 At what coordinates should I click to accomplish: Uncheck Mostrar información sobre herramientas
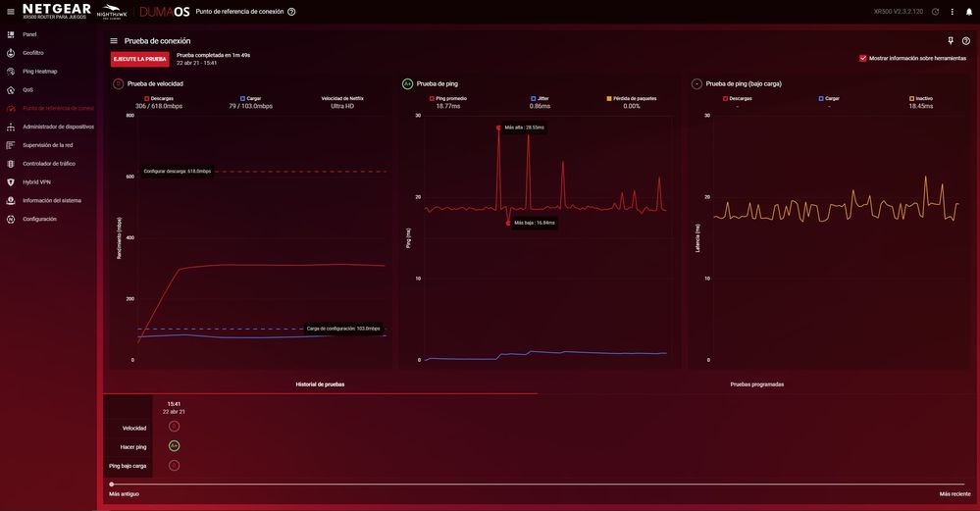[x=863, y=58]
